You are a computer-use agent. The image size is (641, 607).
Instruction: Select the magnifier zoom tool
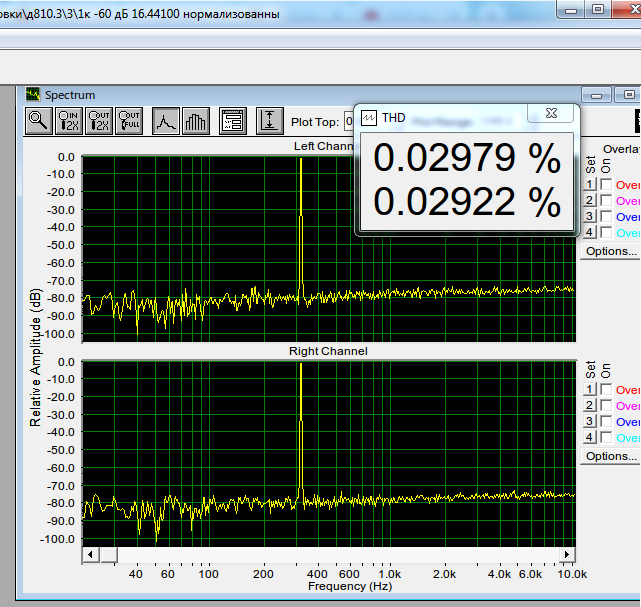[x=39, y=121]
